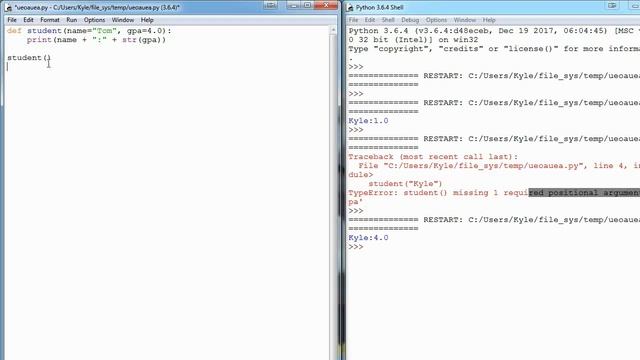Open the Help menu in Python Shell
The width and height of the screenshot is (640, 360).
pyautogui.click(x=489, y=20)
